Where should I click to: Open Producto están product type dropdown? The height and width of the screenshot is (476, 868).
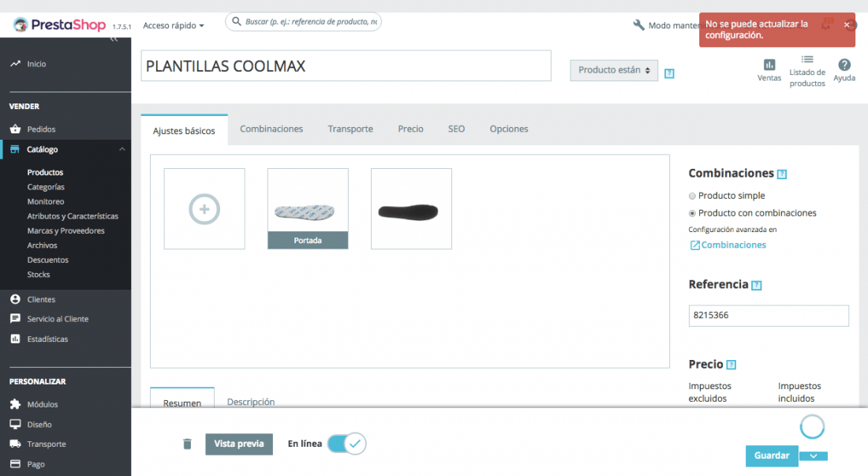click(x=614, y=70)
